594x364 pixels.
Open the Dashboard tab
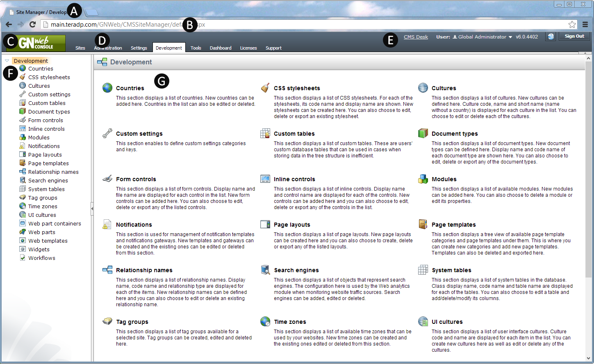coord(221,48)
